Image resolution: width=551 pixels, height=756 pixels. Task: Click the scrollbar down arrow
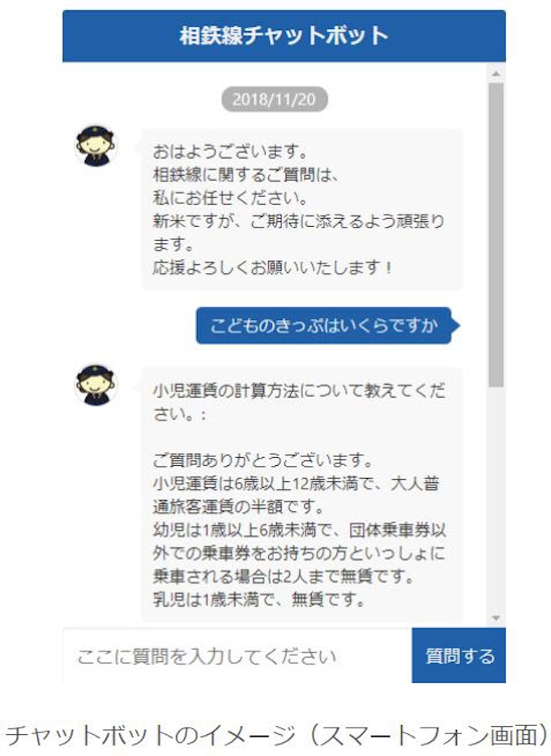point(496,617)
